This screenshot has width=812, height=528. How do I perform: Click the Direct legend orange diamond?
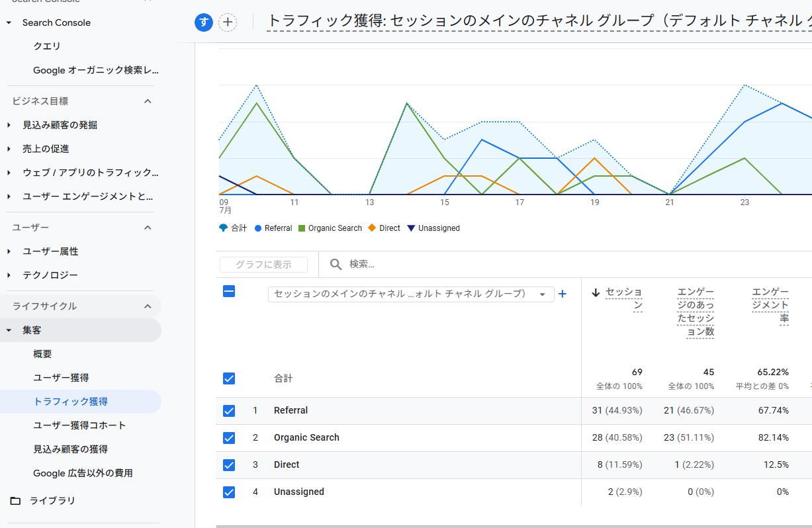coord(372,228)
